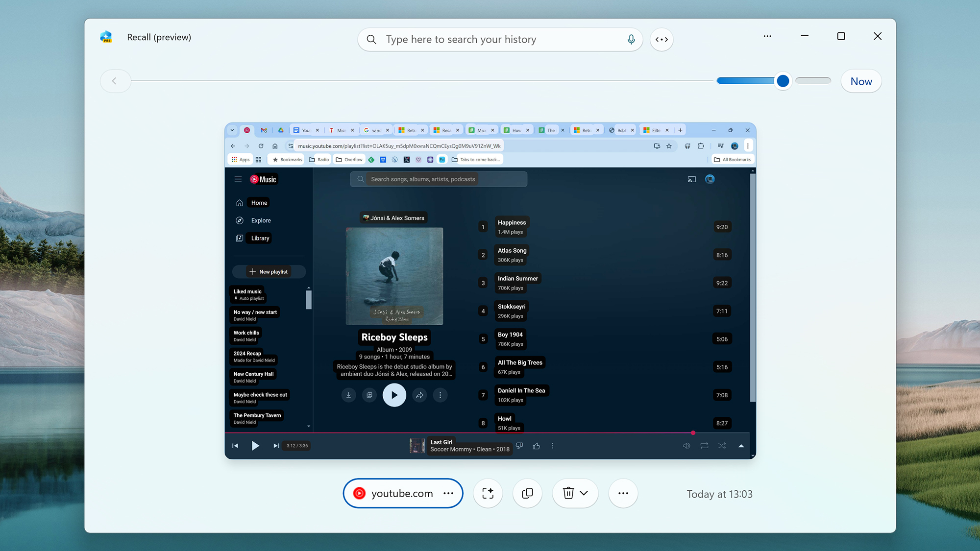Screen dimensions: 980x551
Task: Play the track Stokkseyri
Action: click(x=512, y=307)
